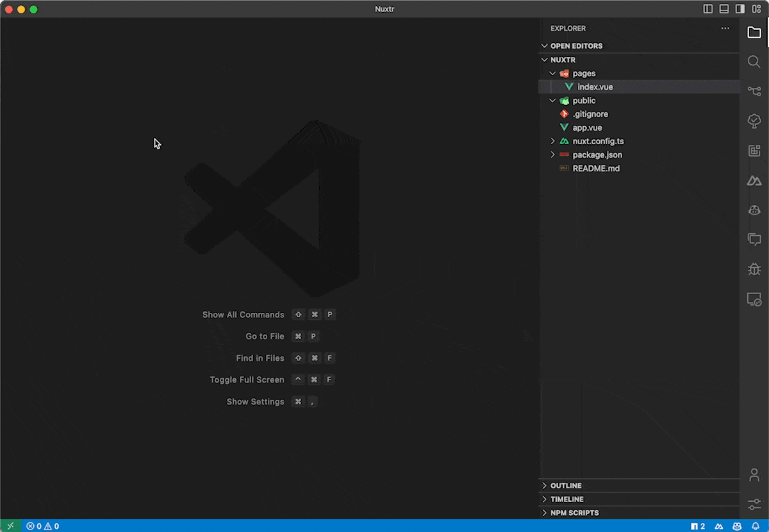Open problems via errors and warnings indicator
Screen dimensions: 769x532
click(x=42, y=526)
